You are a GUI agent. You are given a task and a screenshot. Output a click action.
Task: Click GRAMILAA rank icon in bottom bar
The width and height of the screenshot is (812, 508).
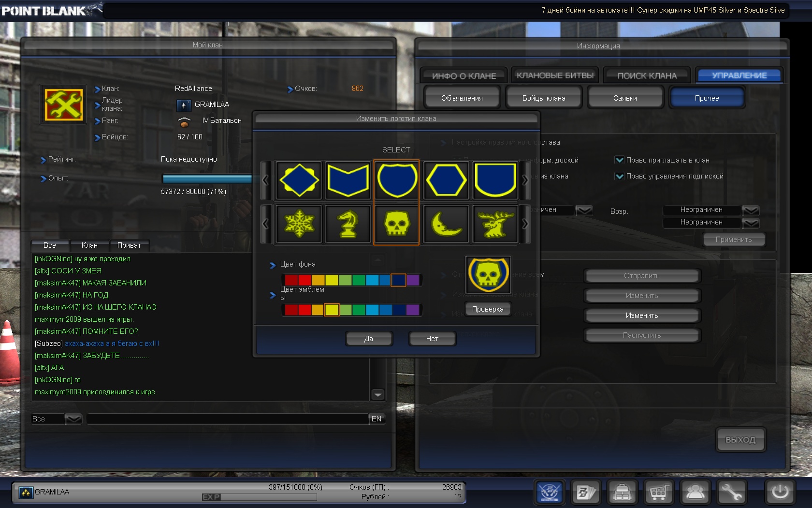pyautogui.click(x=26, y=493)
